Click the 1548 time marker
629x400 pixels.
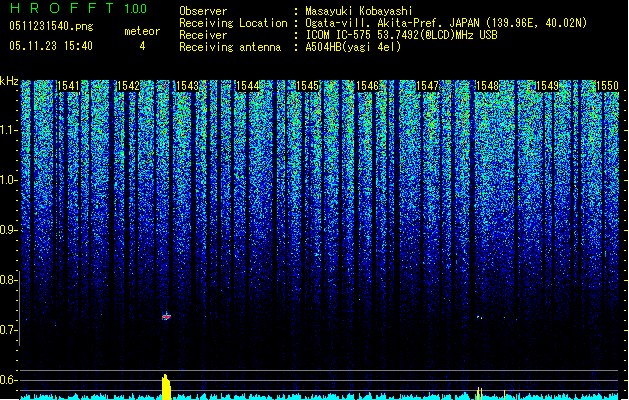coord(487,86)
